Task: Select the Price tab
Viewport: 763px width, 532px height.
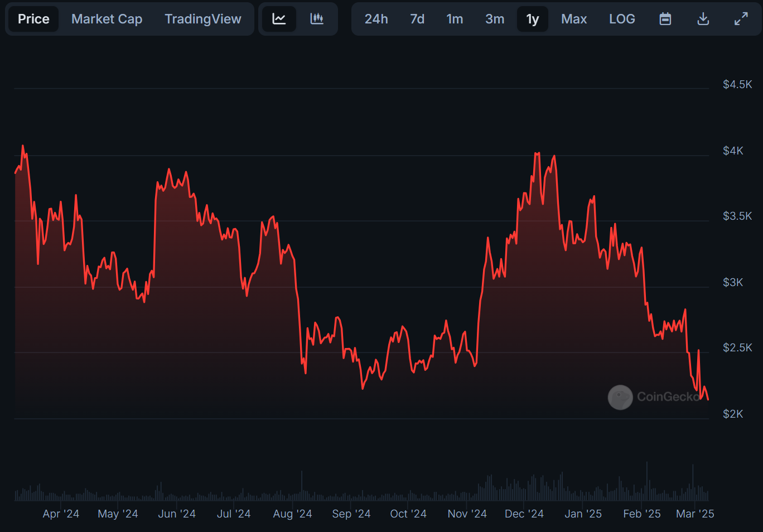Action: pyautogui.click(x=33, y=19)
